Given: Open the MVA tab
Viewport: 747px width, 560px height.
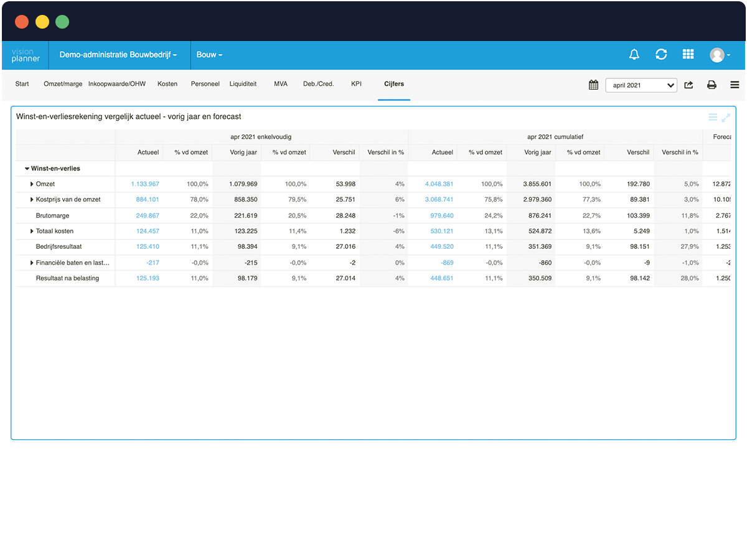Looking at the screenshot, I should (x=281, y=83).
